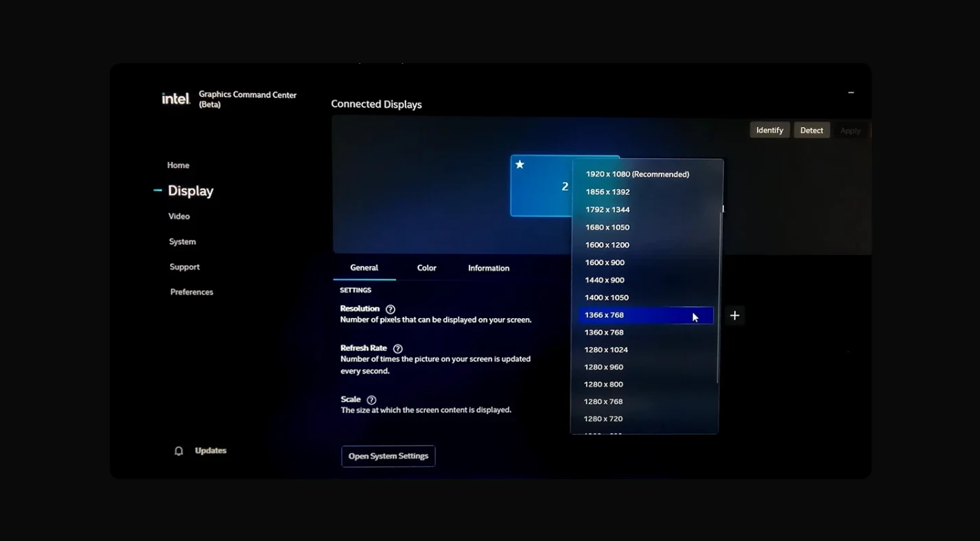Go to the Home section
Image resolution: width=980 pixels, height=541 pixels.
click(178, 165)
